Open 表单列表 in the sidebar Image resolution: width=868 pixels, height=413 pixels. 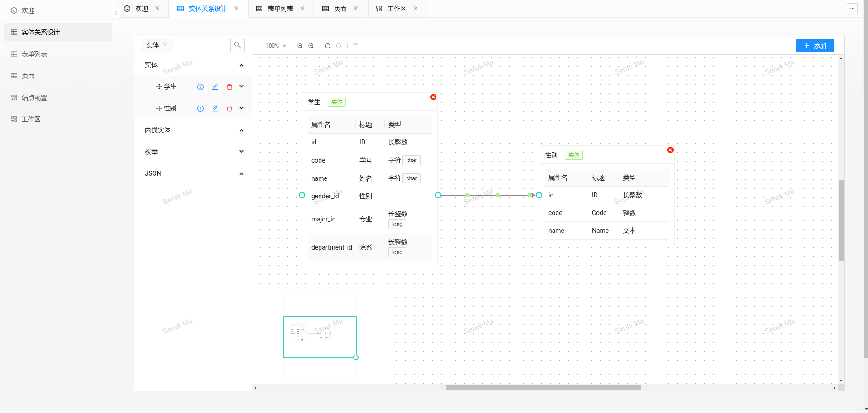pyautogui.click(x=58, y=54)
